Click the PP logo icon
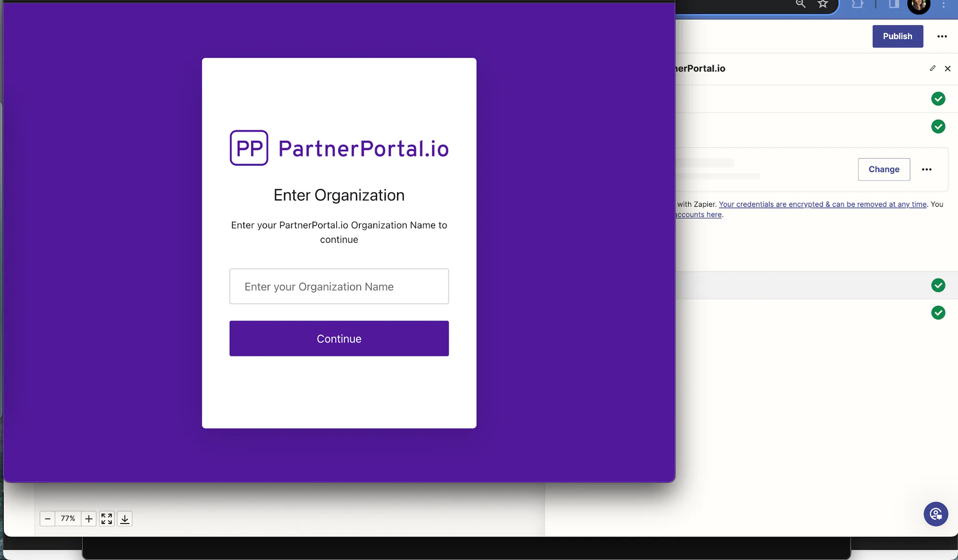958x560 pixels. point(249,148)
